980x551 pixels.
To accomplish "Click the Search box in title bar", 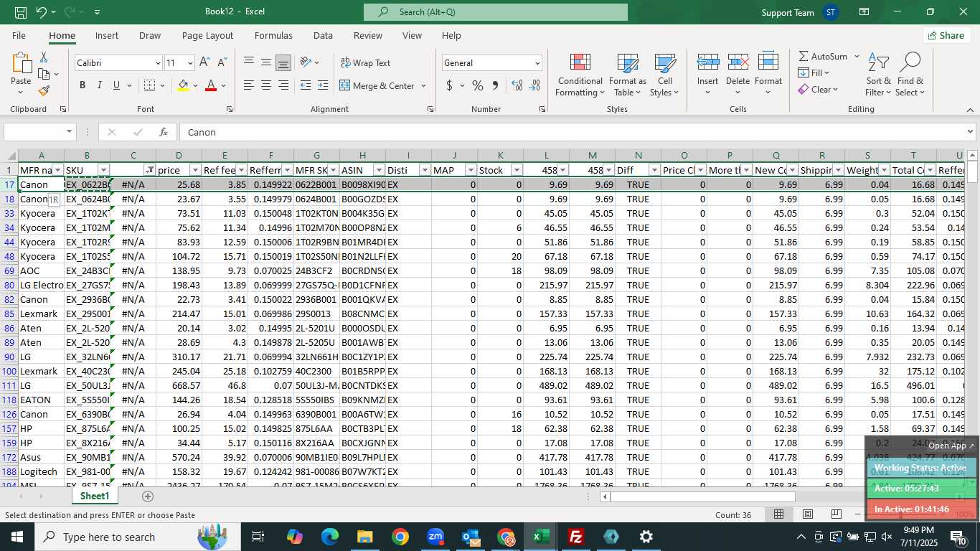I will click(x=495, y=12).
